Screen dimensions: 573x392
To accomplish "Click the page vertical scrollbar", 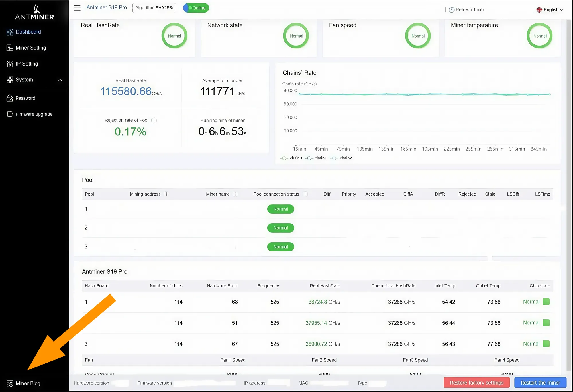I will click(x=569, y=195).
